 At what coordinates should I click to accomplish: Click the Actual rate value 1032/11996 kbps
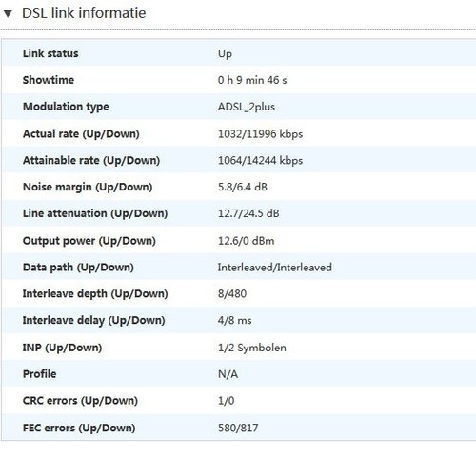(260, 134)
